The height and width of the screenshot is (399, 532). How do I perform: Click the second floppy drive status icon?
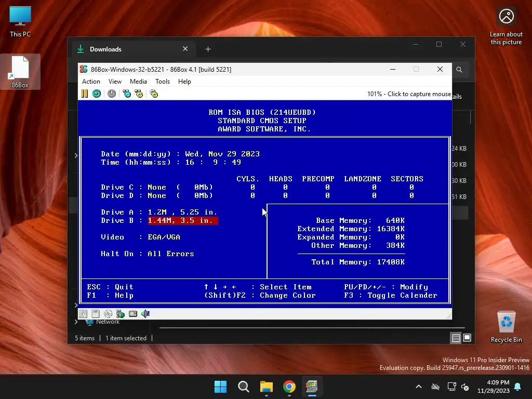click(96, 314)
